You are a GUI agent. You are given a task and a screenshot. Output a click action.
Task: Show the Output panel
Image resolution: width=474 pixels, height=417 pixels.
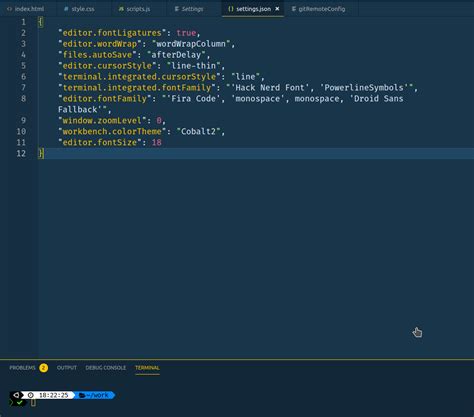click(67, 368)
